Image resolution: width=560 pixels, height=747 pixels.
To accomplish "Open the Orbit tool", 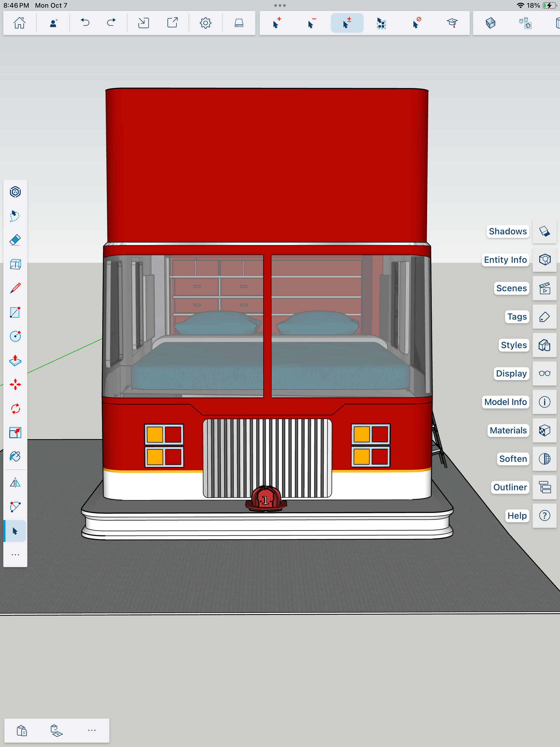I will coord(15,192).
